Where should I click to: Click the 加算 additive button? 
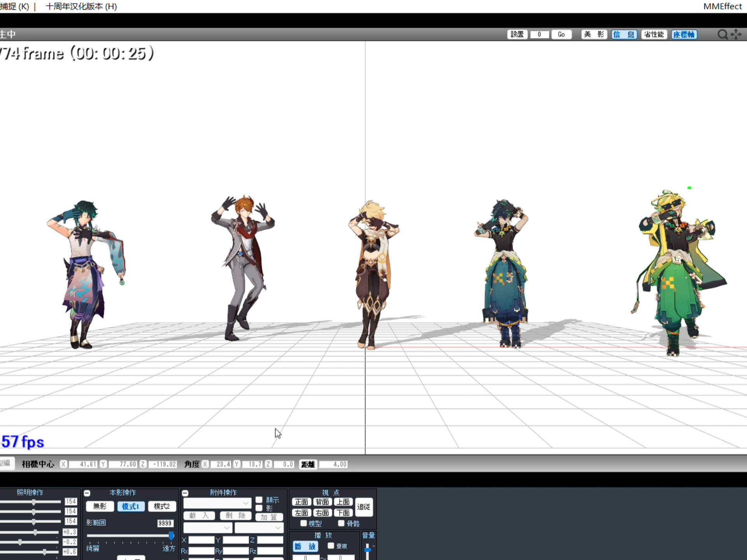269,517
